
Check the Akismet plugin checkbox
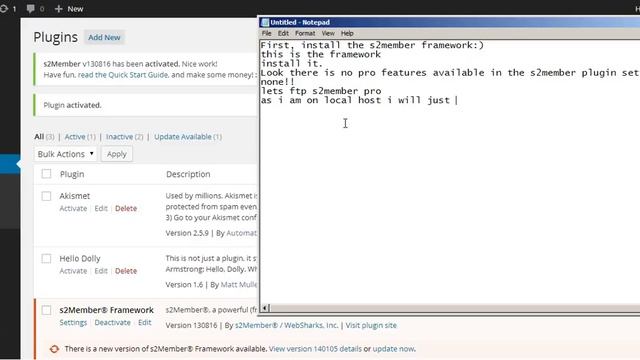(47, 196)
